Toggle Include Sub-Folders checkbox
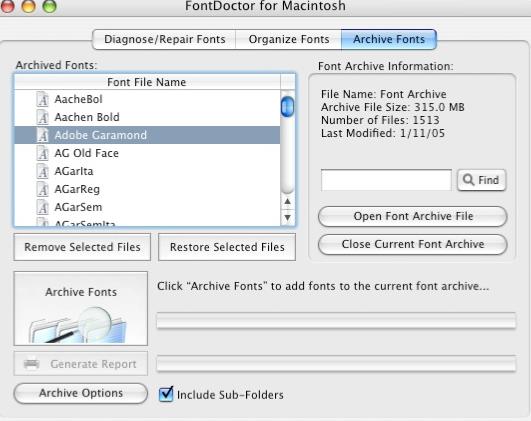 (x=166, y=394)
